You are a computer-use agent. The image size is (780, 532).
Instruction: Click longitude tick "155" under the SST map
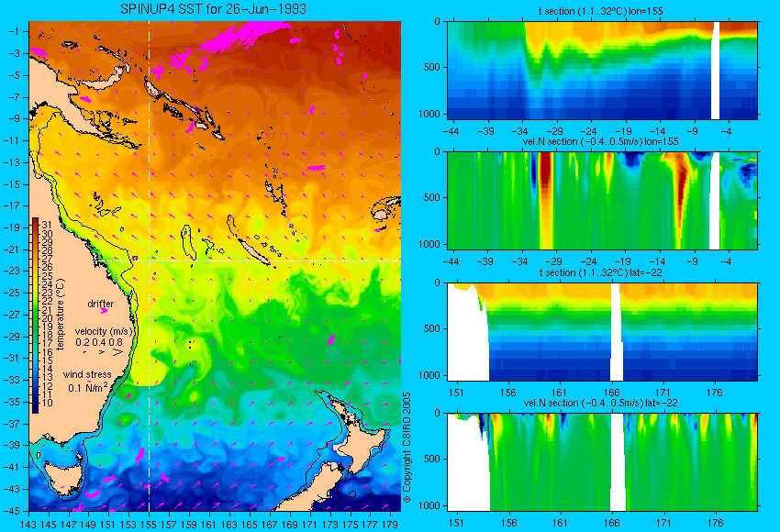(149, 525)
